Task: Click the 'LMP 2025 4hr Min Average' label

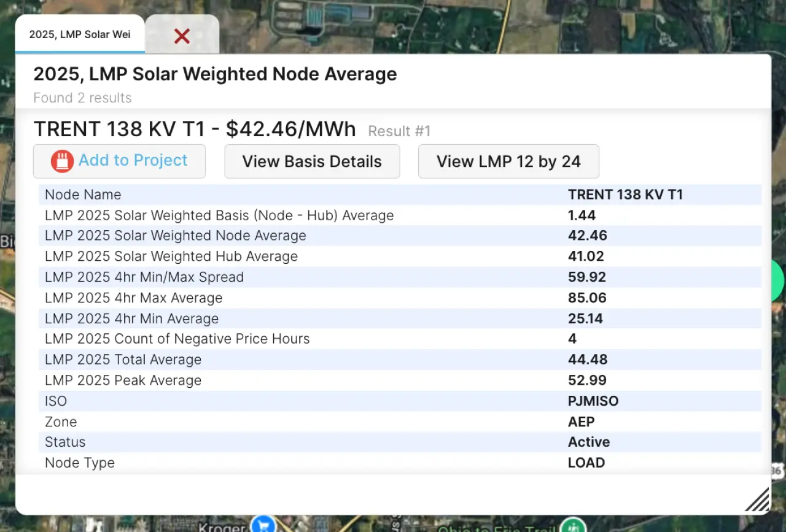Action: pyautogui.click(x=131, y=318)
